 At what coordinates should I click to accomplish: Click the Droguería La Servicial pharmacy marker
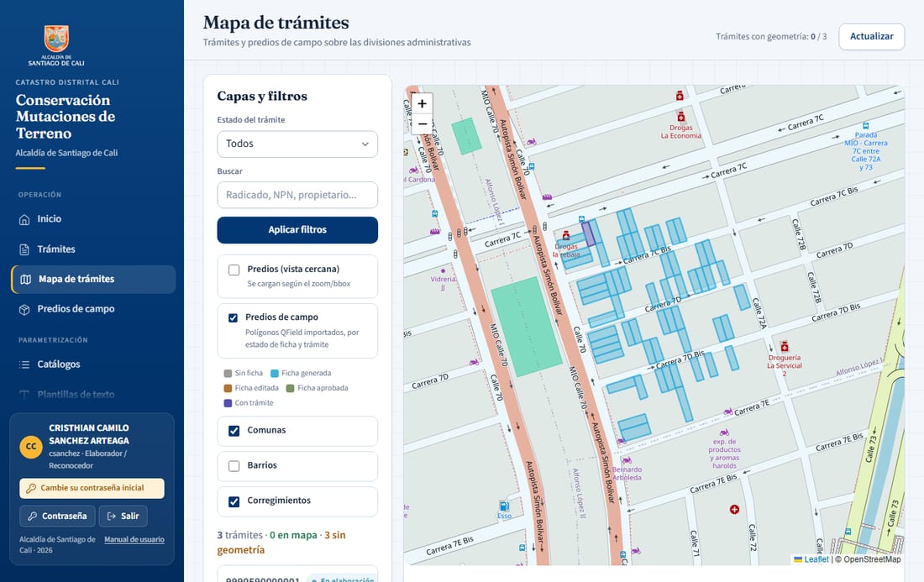click(785, 346)
